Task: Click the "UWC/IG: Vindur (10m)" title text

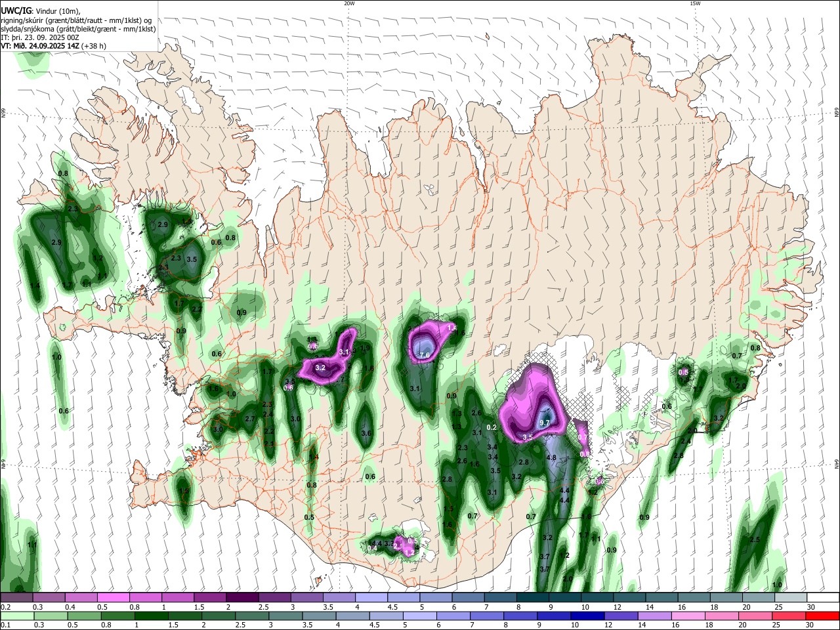Action: [41, 11]
